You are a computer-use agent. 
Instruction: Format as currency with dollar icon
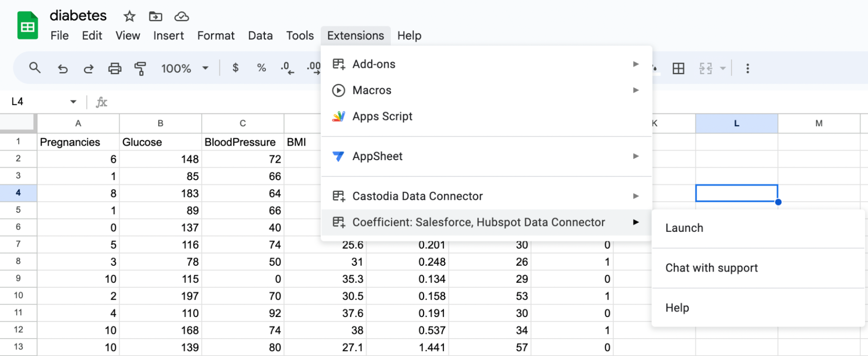(235, 68)
